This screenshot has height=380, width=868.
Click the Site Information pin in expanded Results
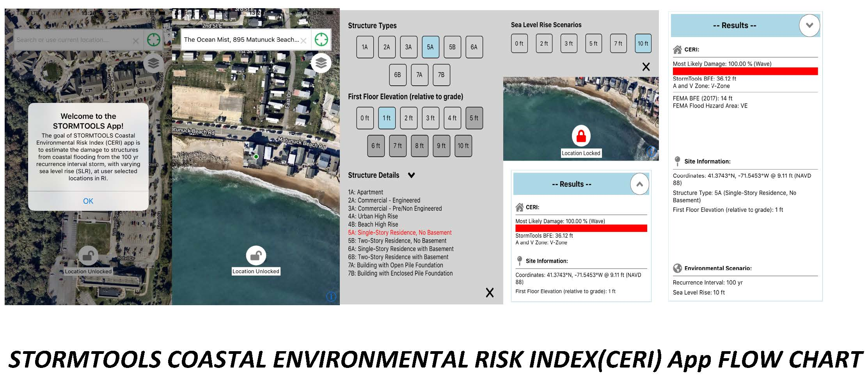678,161
